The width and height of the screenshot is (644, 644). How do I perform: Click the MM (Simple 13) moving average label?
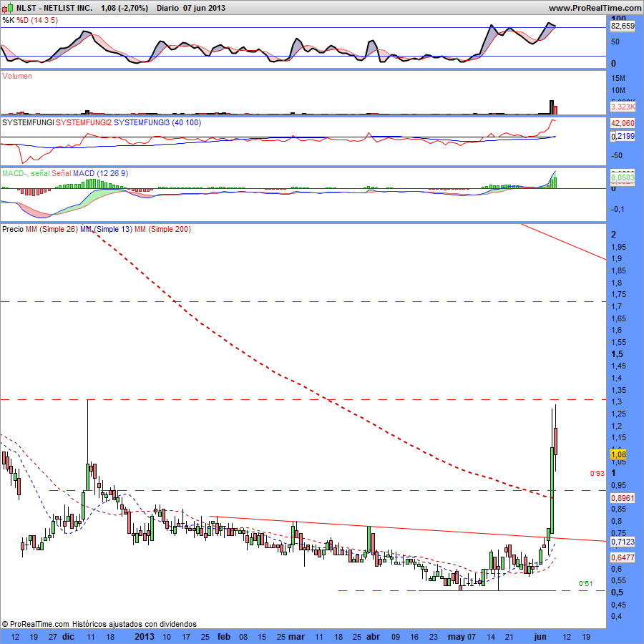click(x=107, y=229)
